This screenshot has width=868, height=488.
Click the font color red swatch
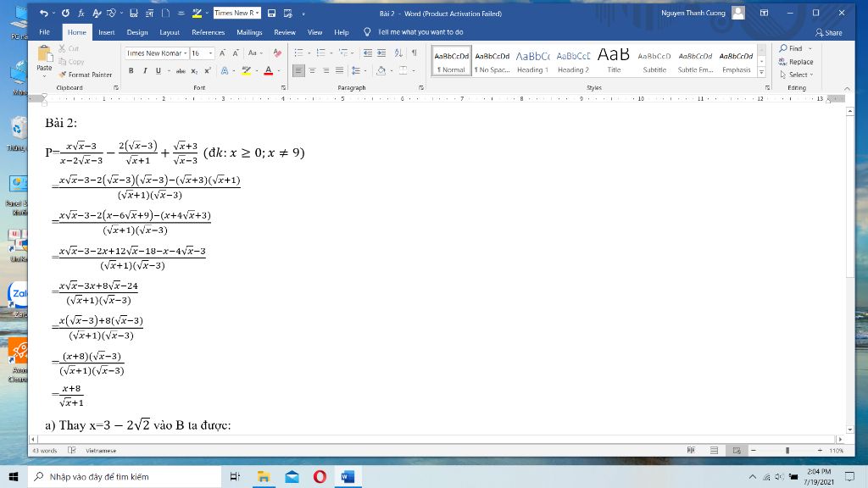[x=269, y=71]
